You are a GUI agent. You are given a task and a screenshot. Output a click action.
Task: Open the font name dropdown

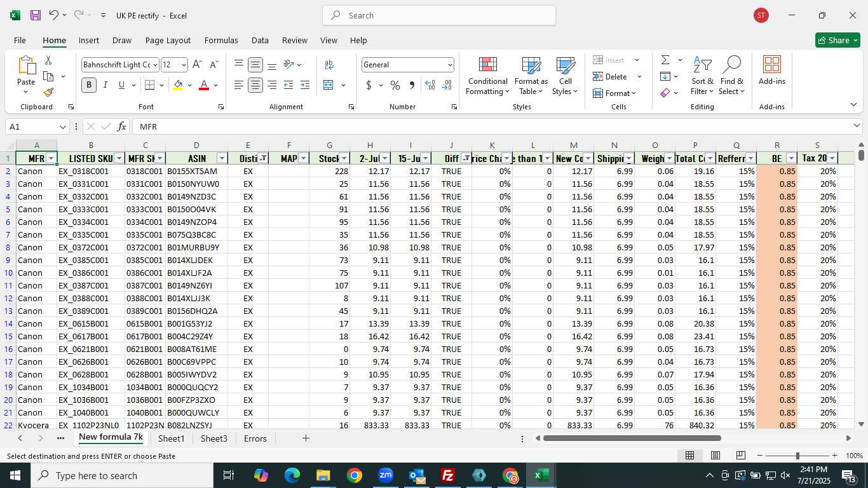(155, 65)
